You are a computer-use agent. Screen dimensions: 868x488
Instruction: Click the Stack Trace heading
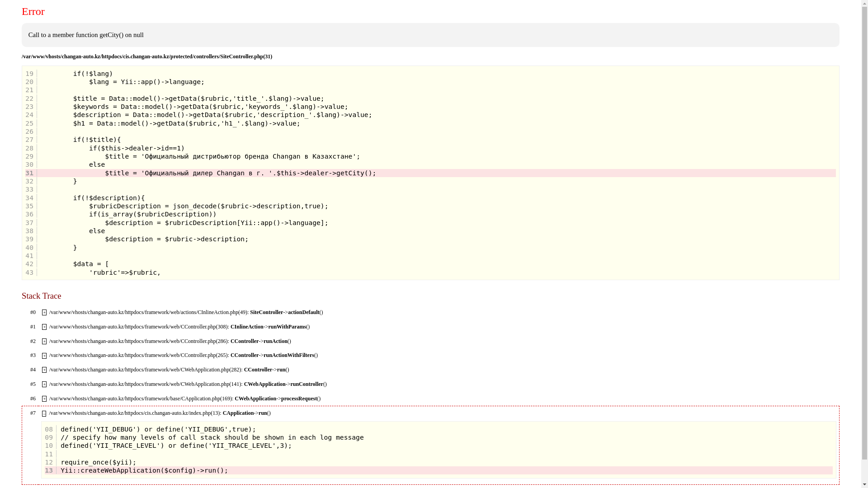42,296
